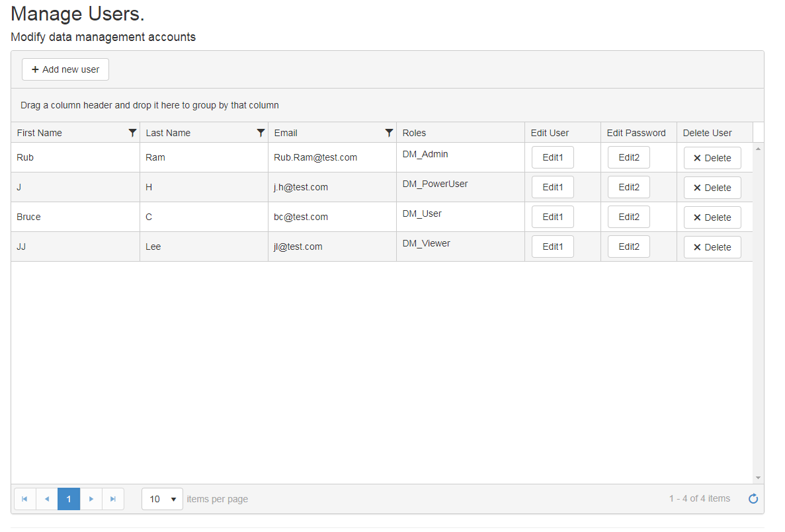Image resolution: width=785 pixels, height=532 pixels.
Task: Select page 1 in the pager
Action: point(69,499)
